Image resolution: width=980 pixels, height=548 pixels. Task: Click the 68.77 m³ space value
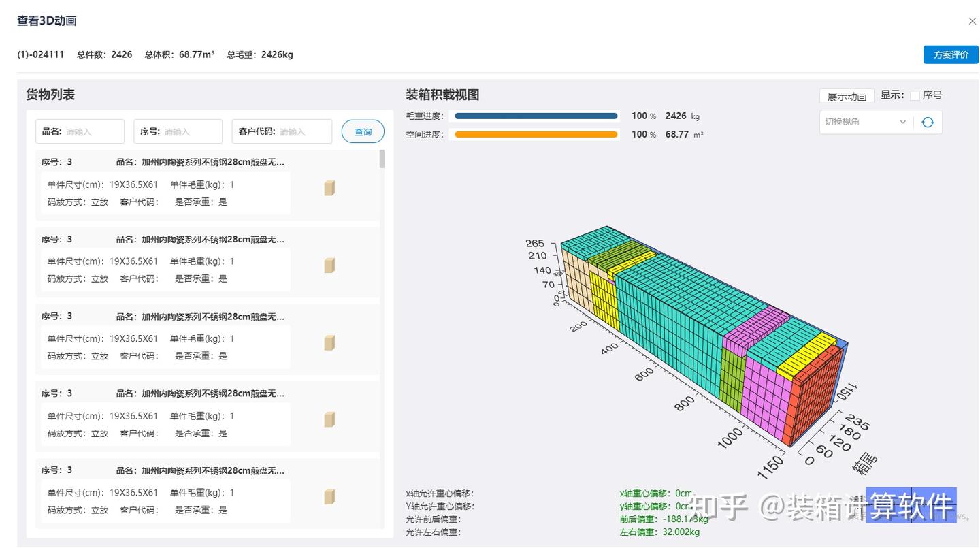tap(684, 135)
